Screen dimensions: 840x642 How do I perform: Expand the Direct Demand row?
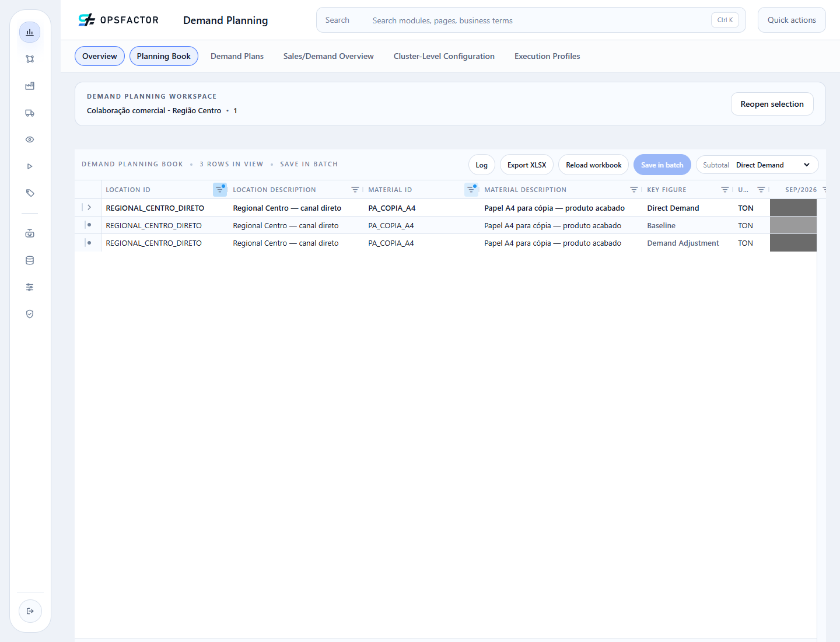pos(89,207)
